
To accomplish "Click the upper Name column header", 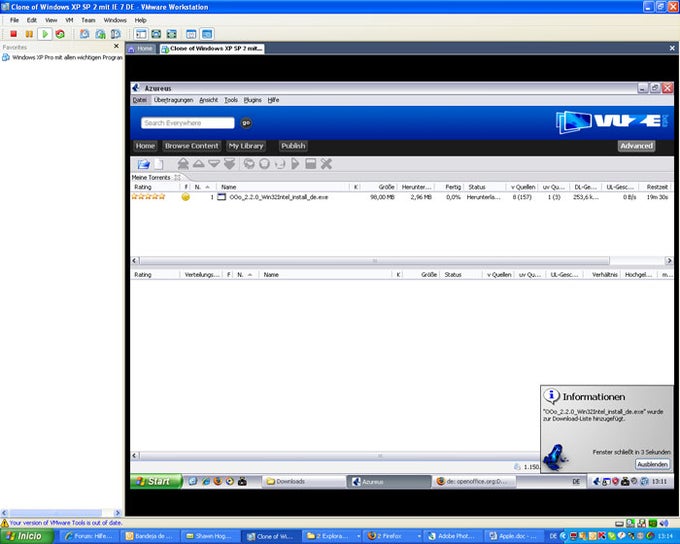I will (x=283, y=187).
